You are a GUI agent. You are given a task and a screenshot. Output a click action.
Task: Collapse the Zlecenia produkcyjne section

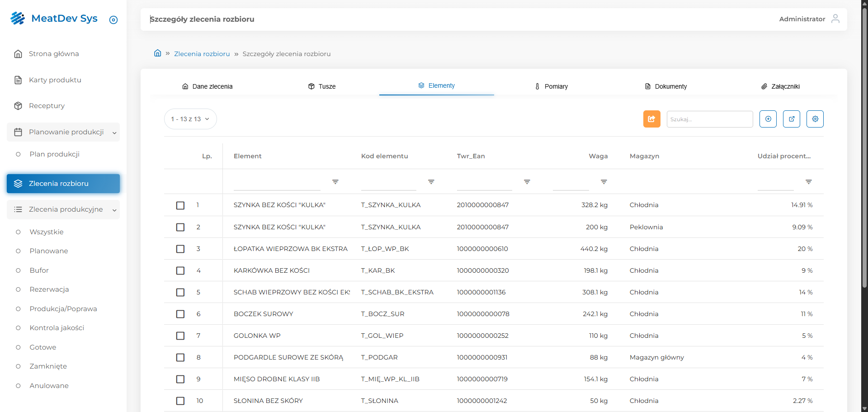[x=114, y=210]
